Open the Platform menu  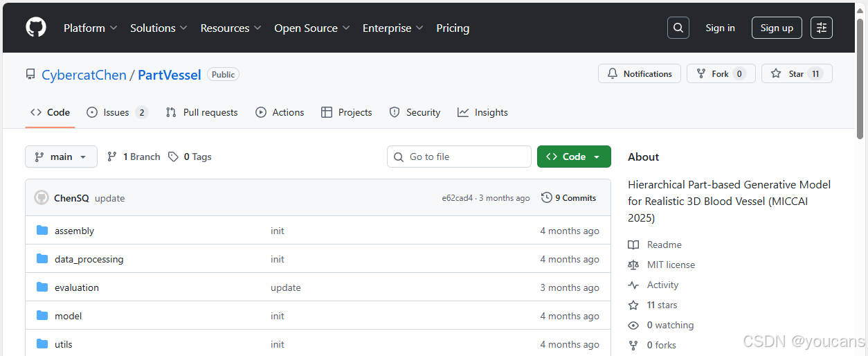click(91, 28)
